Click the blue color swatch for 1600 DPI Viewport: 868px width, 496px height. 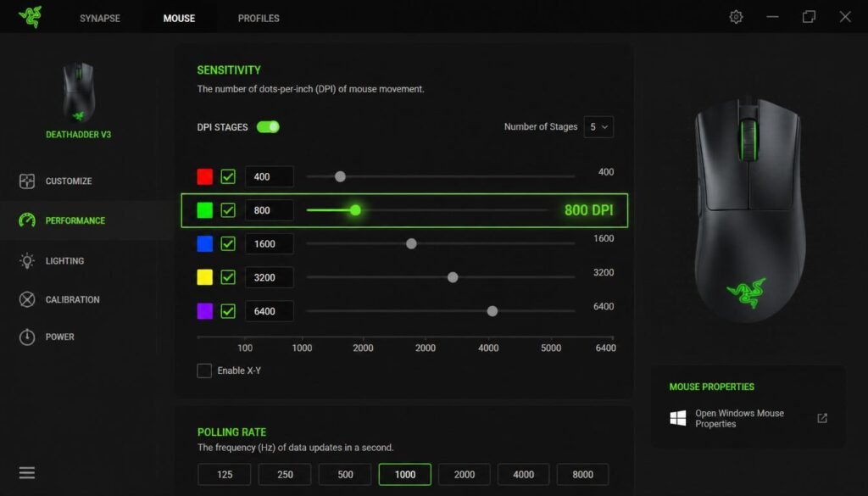pyautogui.click(x=205, y=243)
